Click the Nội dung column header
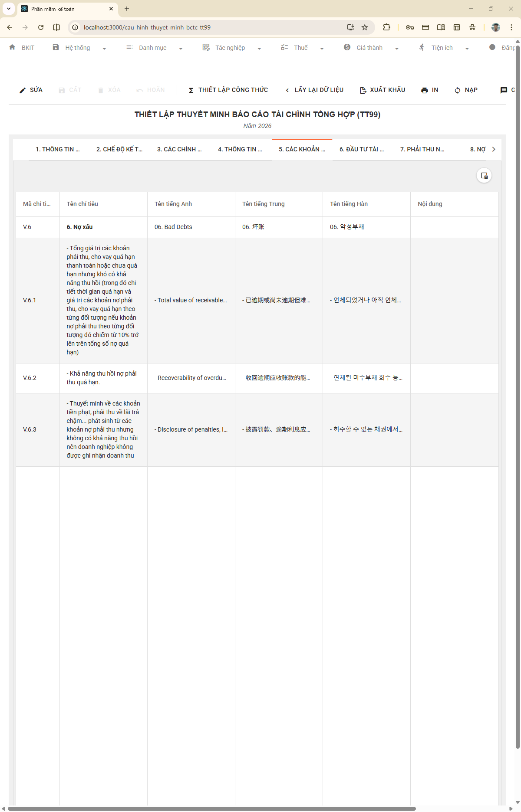This screenshot has height=812, width=521. pos(454,204)
